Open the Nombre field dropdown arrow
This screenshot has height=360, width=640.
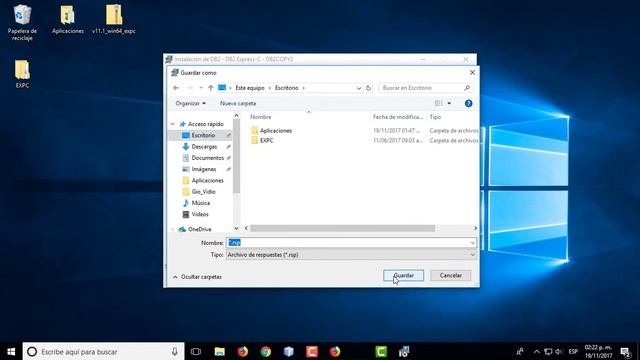(x=472, y=242)
